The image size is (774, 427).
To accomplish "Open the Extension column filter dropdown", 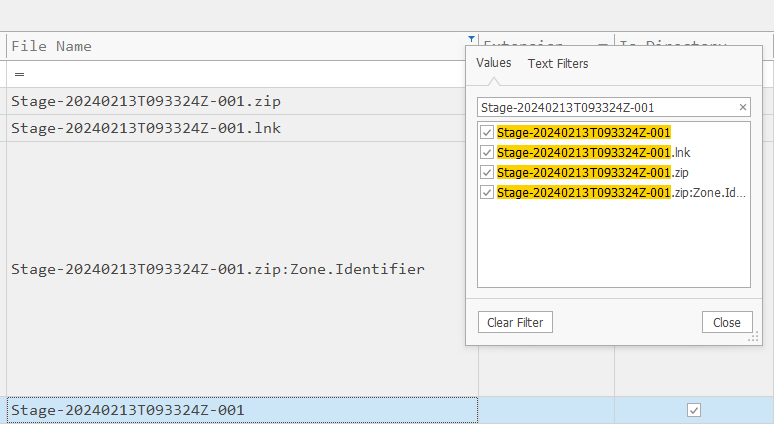I will pyautogui.click(x=603, y=46).
